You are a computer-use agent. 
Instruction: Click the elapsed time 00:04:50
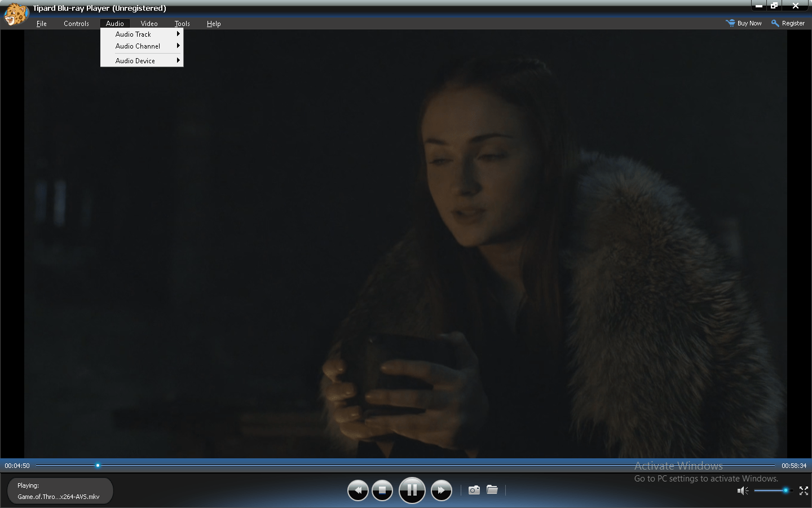(17, 466)
